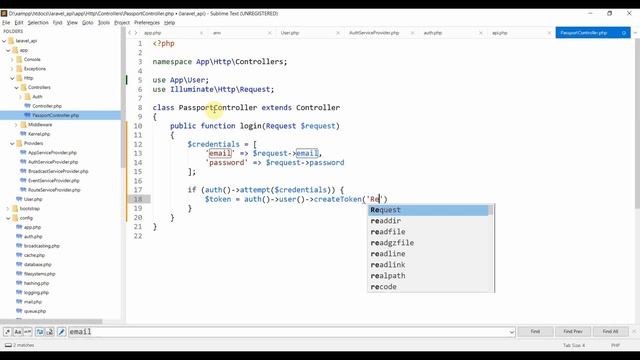Open Kernel.php in the sidebar
Screen dimensions: 640x360
(x=39, y=134)
